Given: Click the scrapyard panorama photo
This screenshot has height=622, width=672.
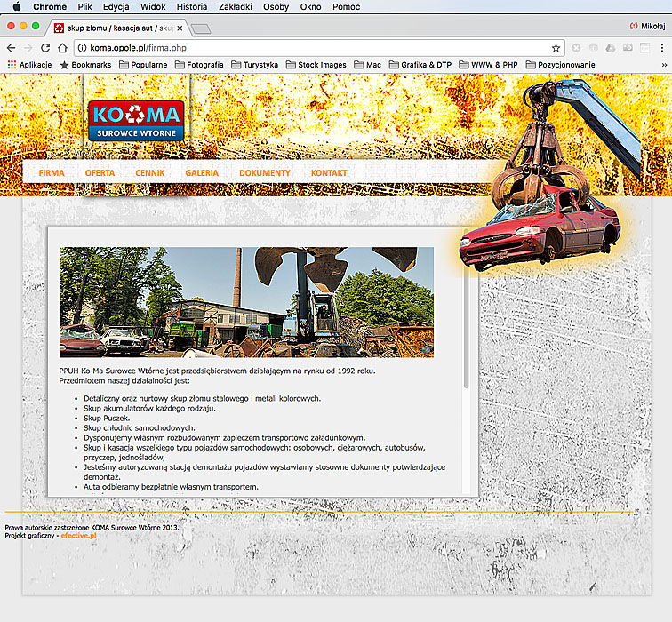Looking at the screenshot, I should [246, 302].
